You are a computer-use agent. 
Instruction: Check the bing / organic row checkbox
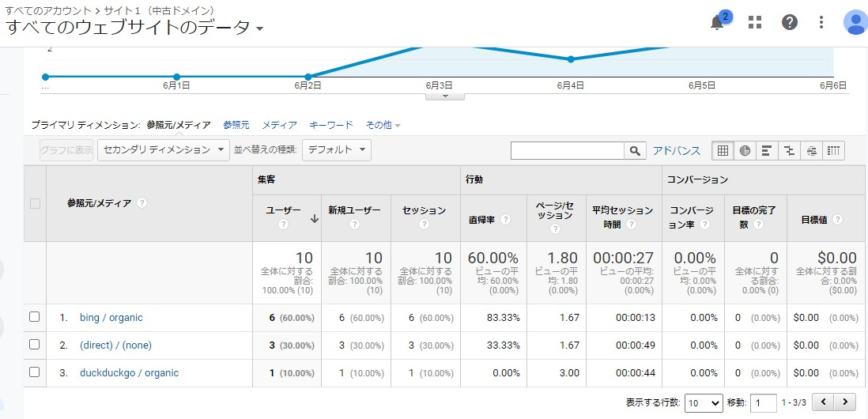click(34, 317)
